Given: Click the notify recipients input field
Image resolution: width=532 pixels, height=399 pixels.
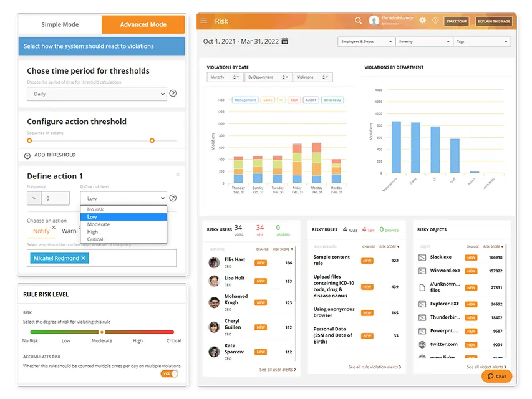Looking at the screenshot, I should [102, 258].
